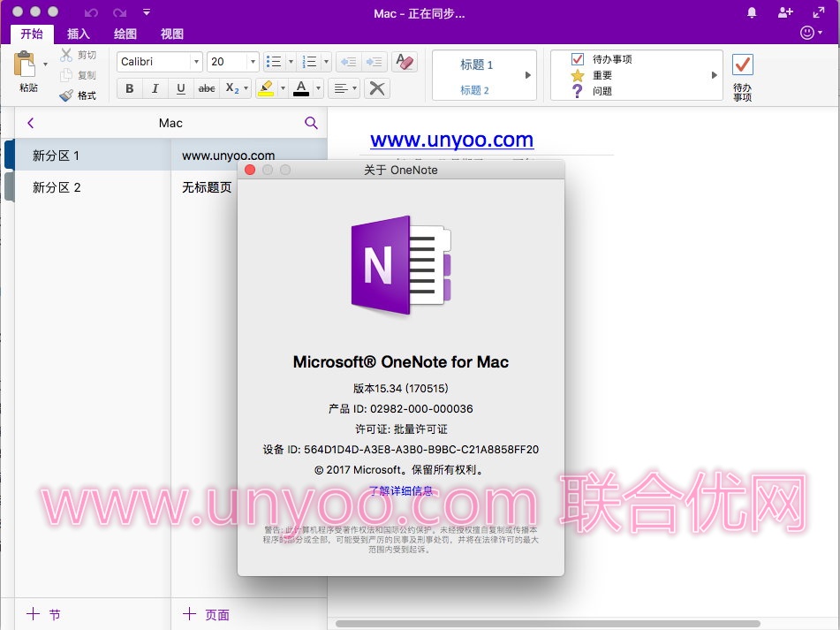Screen dimensions: 840x630
Task: Share notebook with add-person icon
Action: tap(785, 13)
